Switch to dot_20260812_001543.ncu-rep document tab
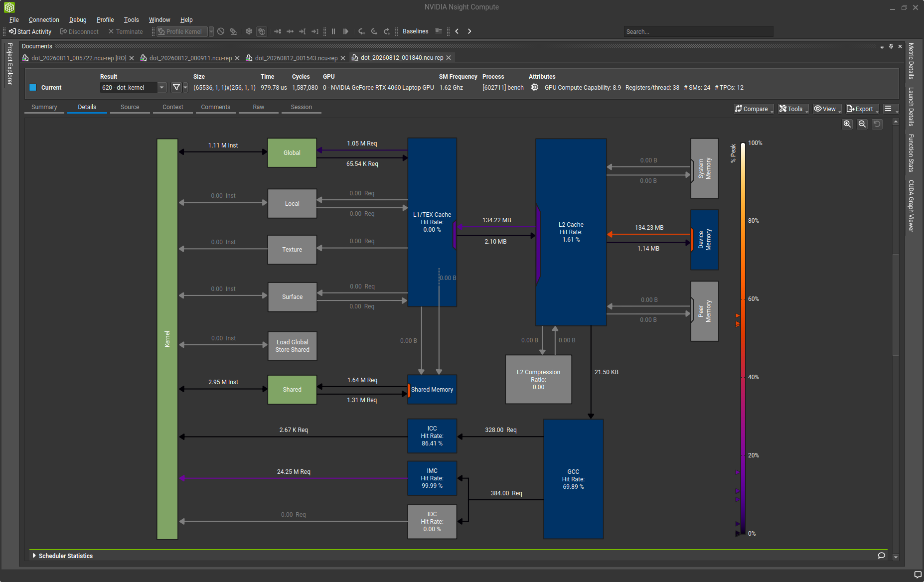Image resolution: width=924 pixels, height=582 pixels. (x=296, y=58)
